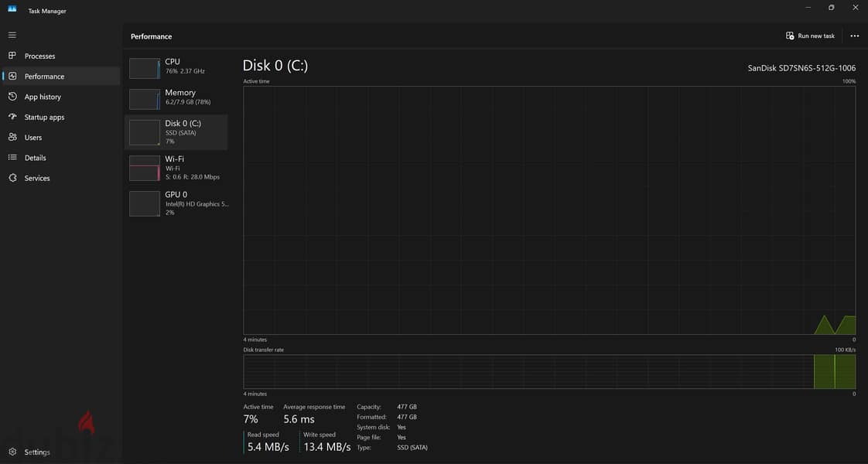This screenshot has width=868, height=464.
Task: Select the Disk 0 (C:) mini graph thumbnail
Action: click(145, 133)
